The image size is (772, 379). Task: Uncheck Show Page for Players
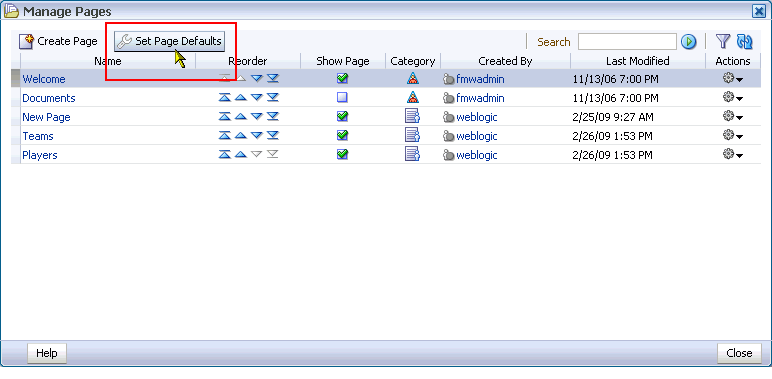pyautogui.click(x=342, y=154)
